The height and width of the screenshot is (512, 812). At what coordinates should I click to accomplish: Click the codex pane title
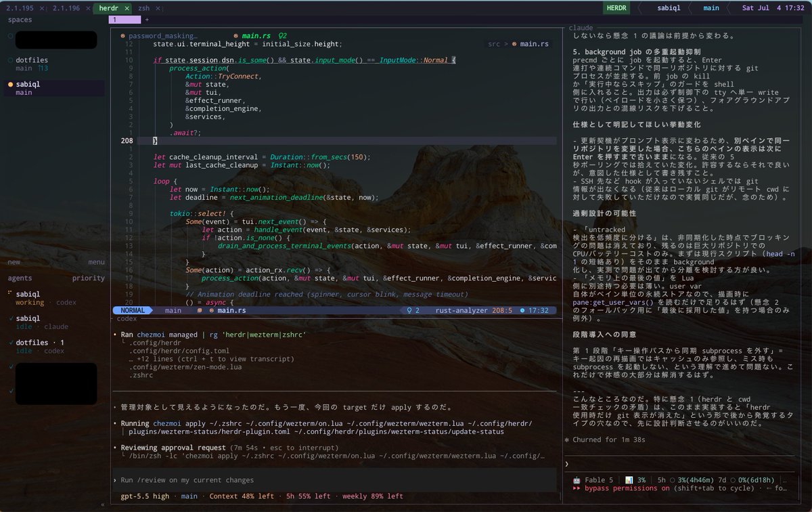pos(127,318)
